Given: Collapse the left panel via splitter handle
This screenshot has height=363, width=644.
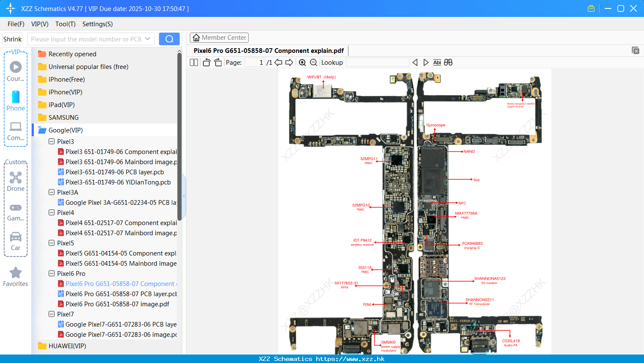Looking at the screenshot, I should coord(184,195).
